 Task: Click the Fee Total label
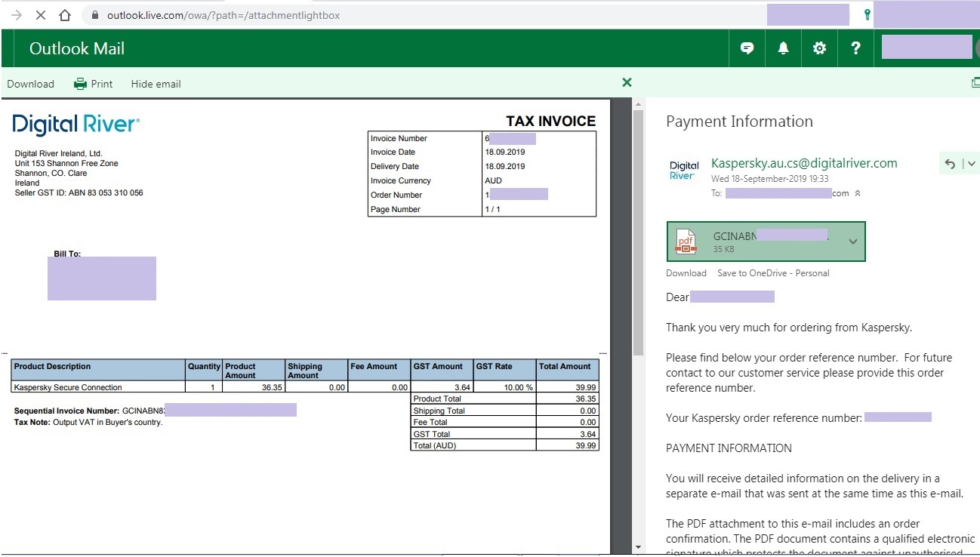[x=430, y=423]
